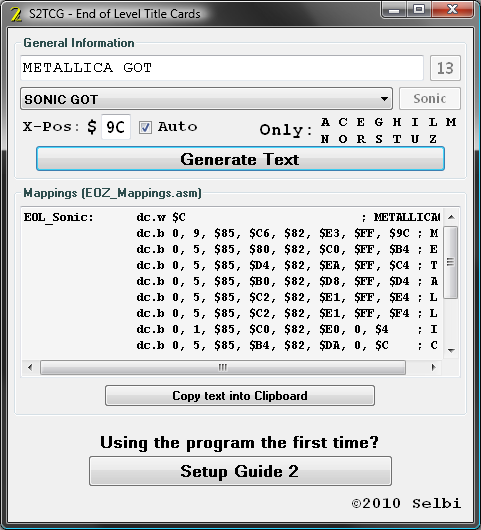
Task: Click the mapping row containing $DA, 0, $C
Action: (287, 345)
